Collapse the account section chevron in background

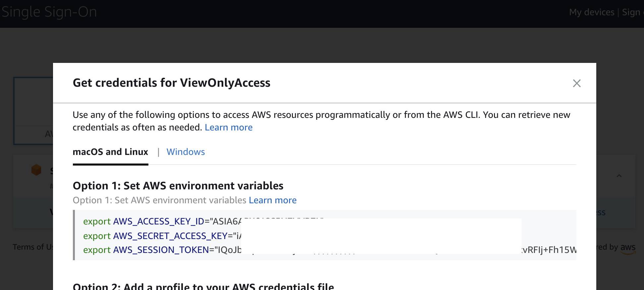pyautogui.click(x=619, y=176)
